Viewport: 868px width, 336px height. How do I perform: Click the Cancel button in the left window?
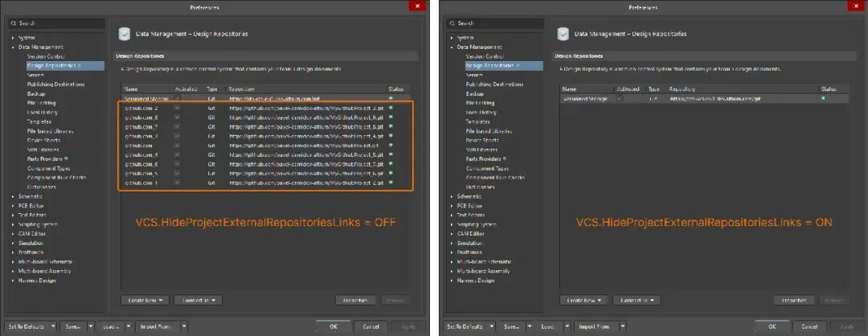(x=371, y=326)
